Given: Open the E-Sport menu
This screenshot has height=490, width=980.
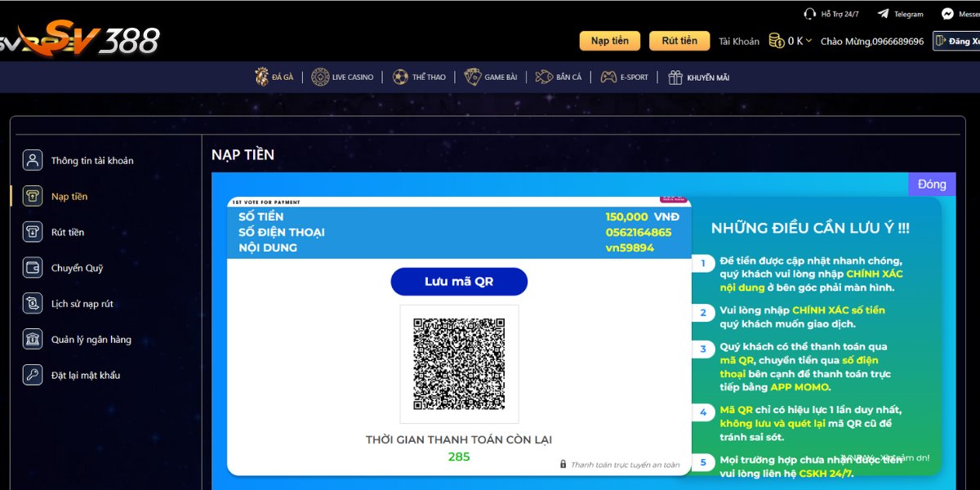Looking at the screenshot, I should point(625,77).
